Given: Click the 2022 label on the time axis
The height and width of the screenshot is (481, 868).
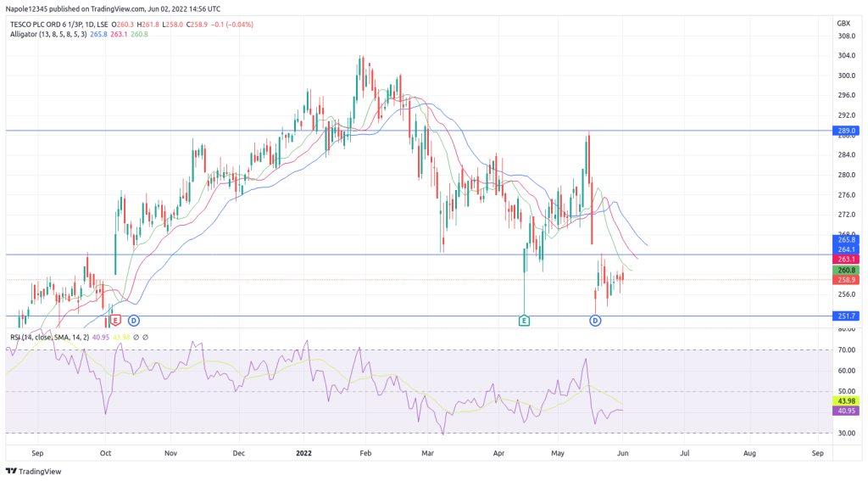Looking at the screenshot, I should coord(304,453).
